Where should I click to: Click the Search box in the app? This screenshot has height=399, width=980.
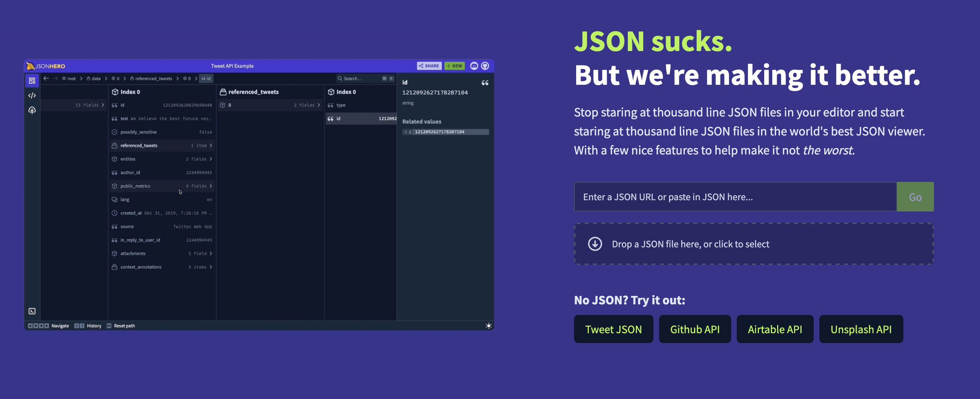(x=365, y=78)
